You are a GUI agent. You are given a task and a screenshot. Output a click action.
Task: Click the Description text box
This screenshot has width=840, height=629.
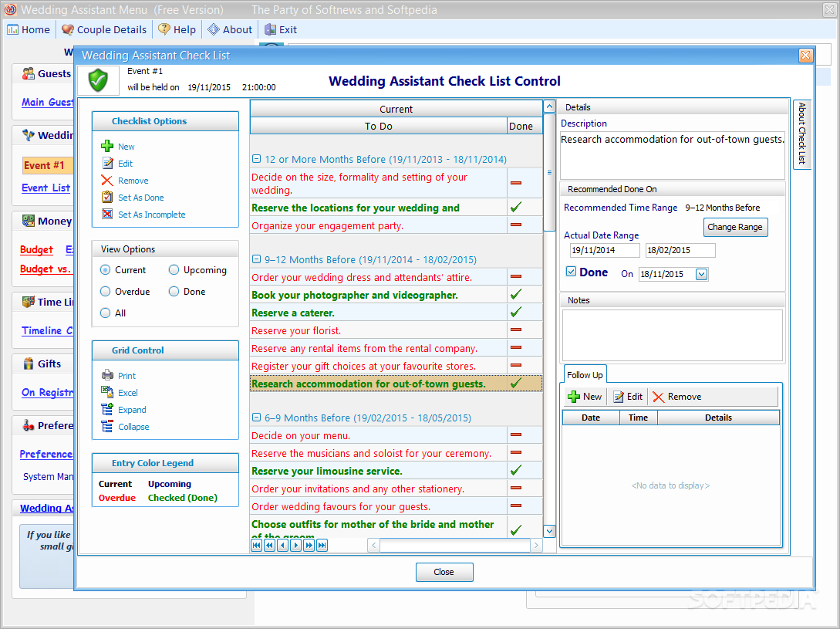point(673,155)
